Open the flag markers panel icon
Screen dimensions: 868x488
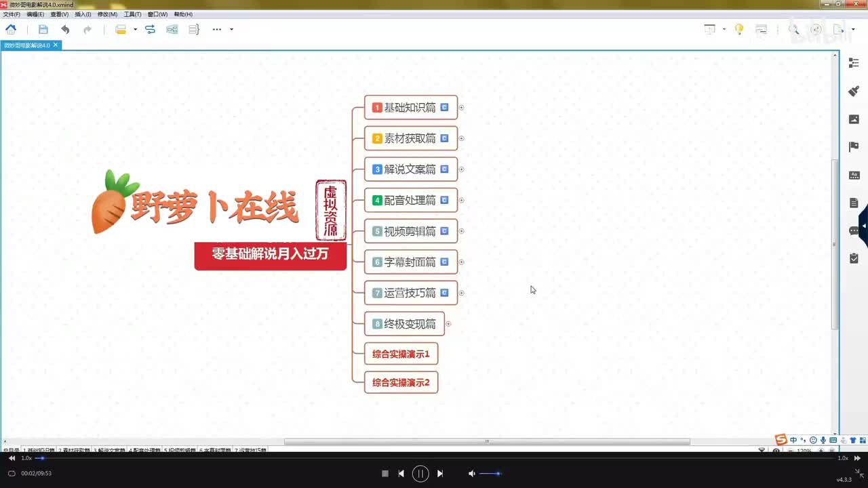[854, 146]
